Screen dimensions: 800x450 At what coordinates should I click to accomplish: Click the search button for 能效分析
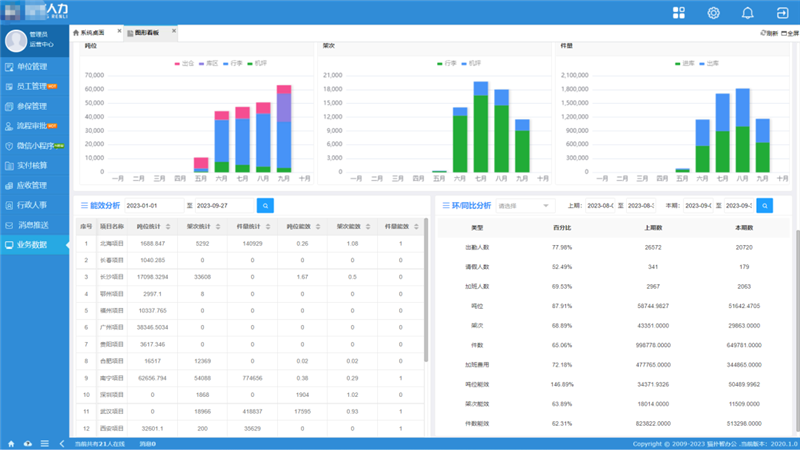click(265, 205)
